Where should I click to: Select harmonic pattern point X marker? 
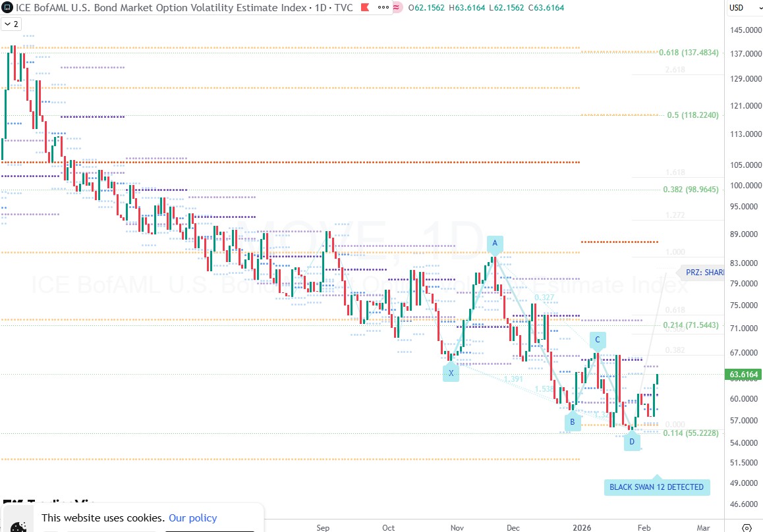[451, 373]
